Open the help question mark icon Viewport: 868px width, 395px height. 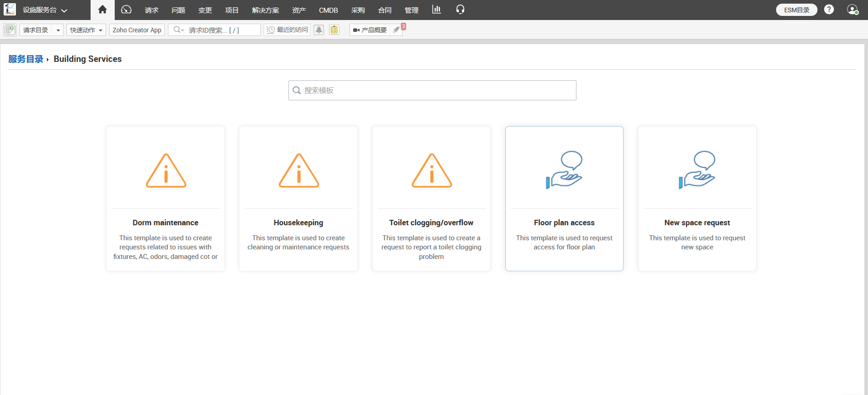[x=829, y=10]
